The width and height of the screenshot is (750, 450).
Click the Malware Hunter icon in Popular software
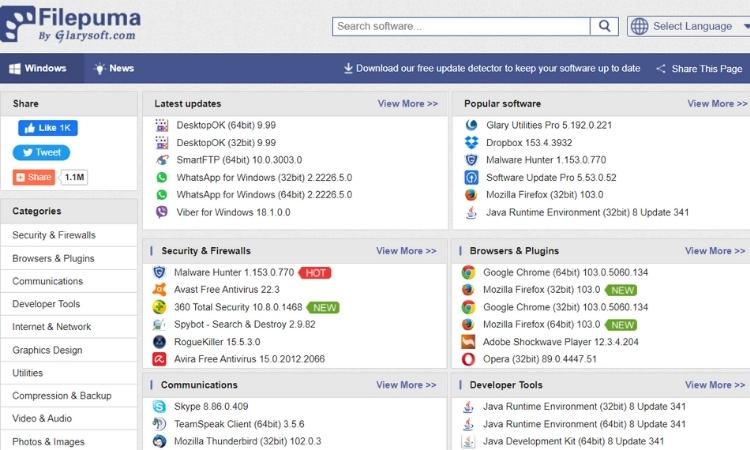coord(471,160)
